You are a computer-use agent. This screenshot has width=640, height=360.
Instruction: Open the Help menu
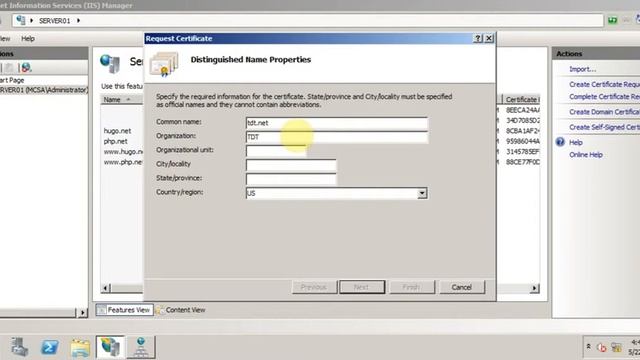pyautogui.click(x=28, y=39)
